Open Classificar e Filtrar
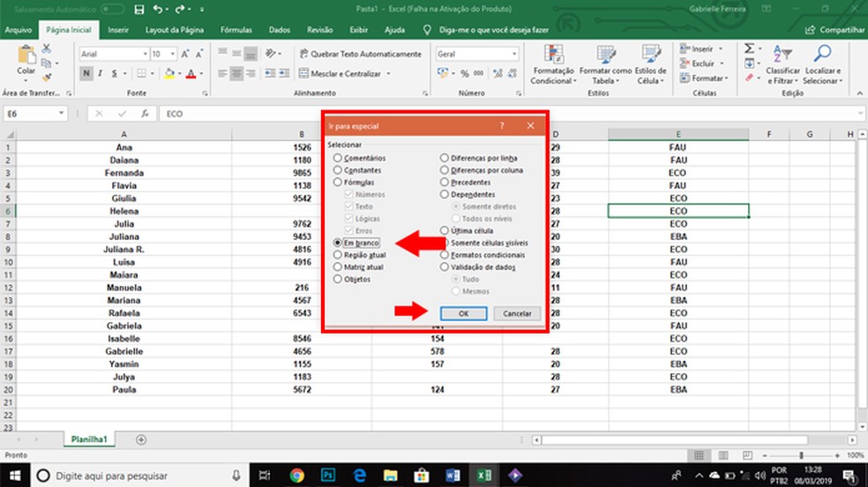The image size is (868, 487). (x=782, y=64)
